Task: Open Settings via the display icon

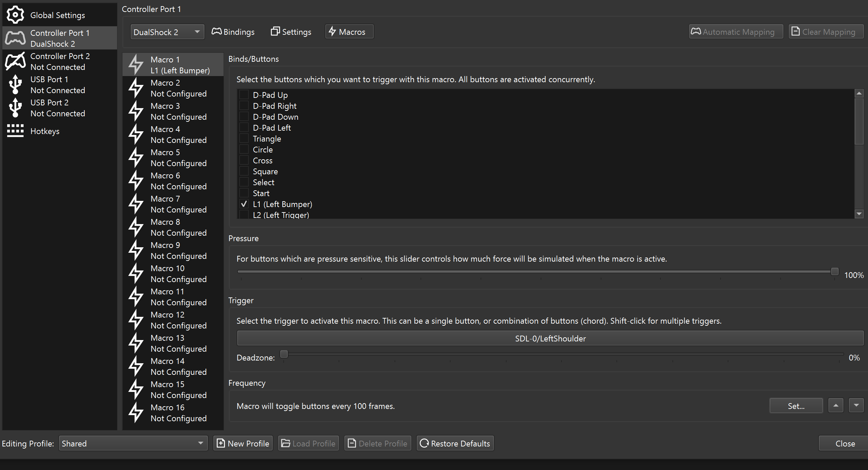Action: 275,31
